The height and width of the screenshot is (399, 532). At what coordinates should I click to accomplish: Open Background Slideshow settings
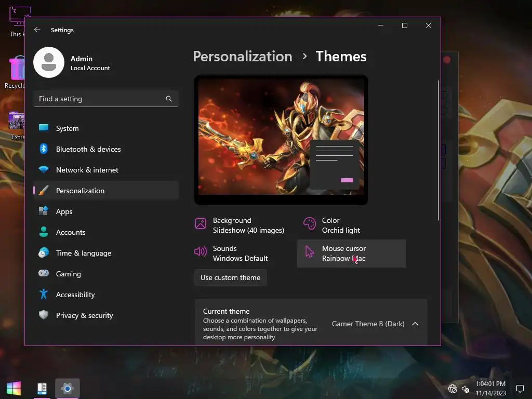(x=243, y=225)
